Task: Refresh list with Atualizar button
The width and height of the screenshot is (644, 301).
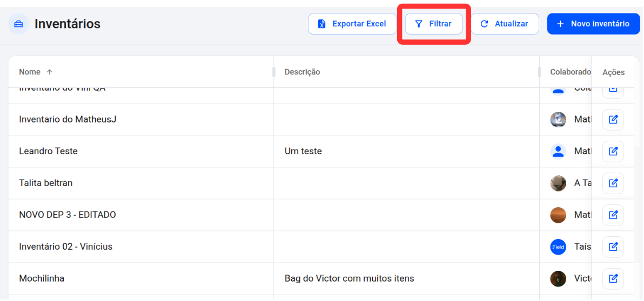Action: [x=505, y=24]
